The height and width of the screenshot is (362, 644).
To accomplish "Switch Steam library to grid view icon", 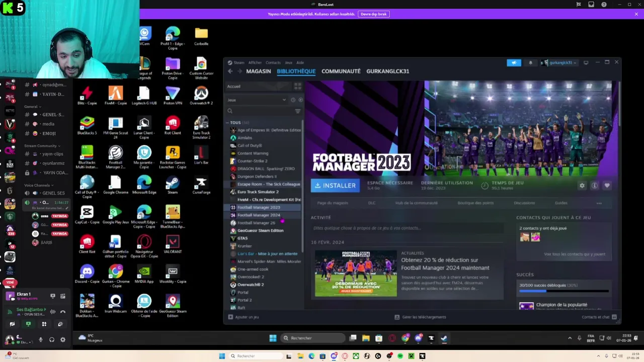I will (297, 86).
